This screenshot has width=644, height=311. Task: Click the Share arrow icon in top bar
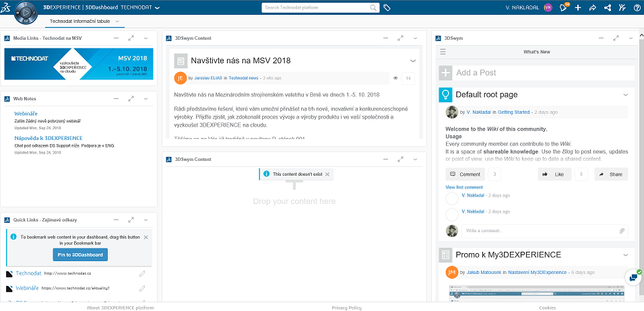592,7
